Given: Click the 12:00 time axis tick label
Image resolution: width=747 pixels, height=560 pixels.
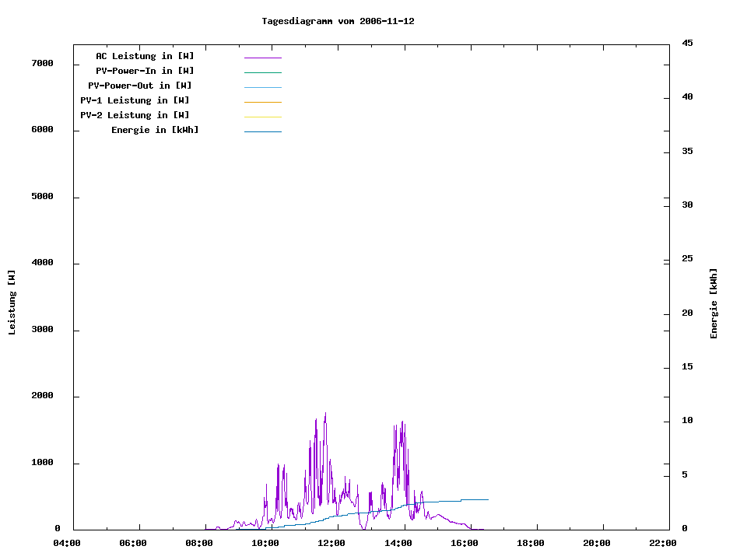Looking at the screenshot, I should tap(331, 543).
